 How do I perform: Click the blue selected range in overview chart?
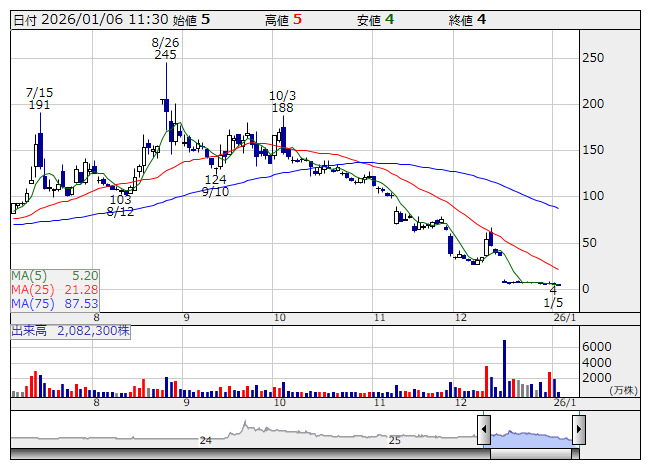530,437
